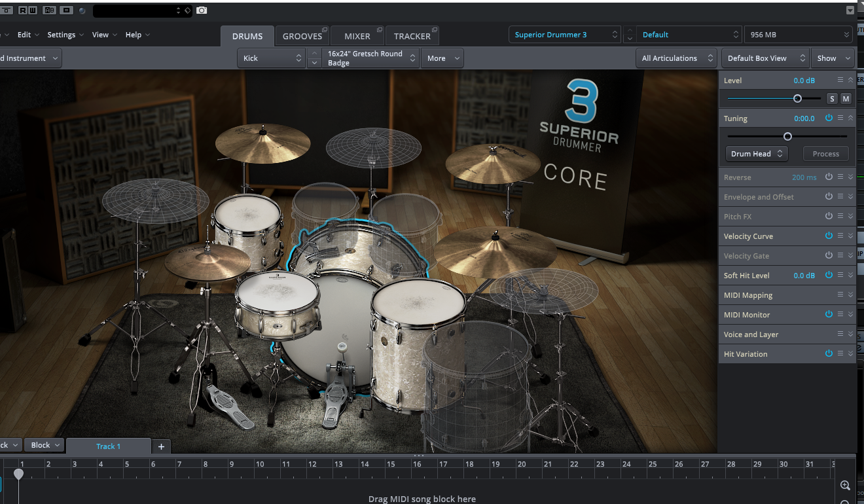Image resolution: width=864 pixels, height=504 pixels.
Task: Click the A/B compare icon in host bar
Action: pos(49,10)
